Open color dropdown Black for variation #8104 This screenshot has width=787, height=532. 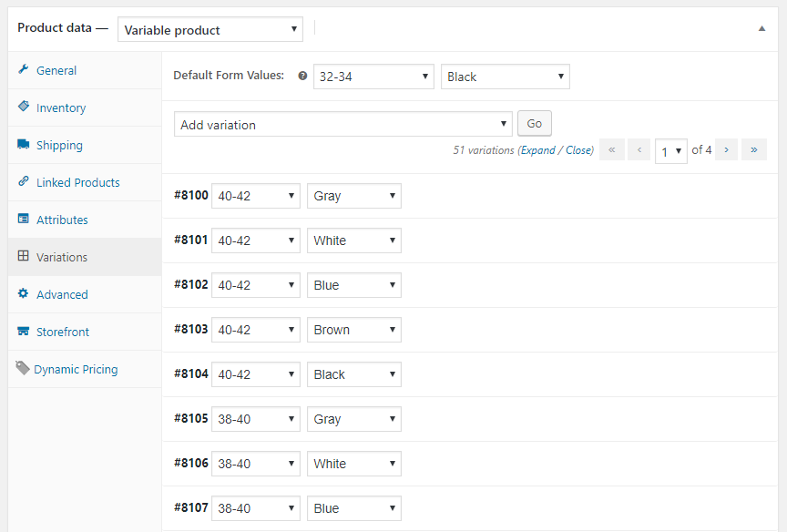(353, 374)
